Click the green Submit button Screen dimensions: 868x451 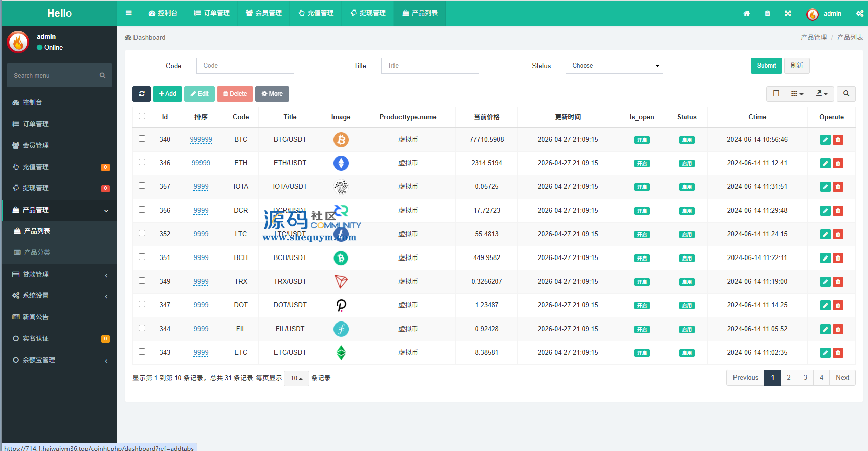coord(766,66)
